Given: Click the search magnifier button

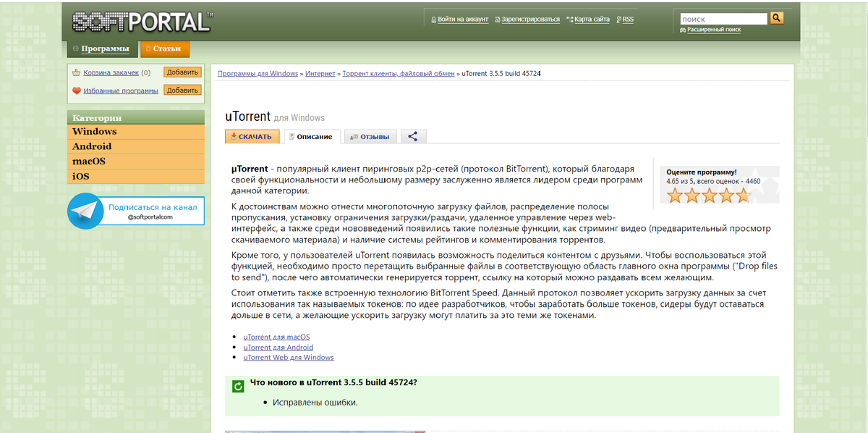Looking at the screenshot, I should [x=777, y=18].
